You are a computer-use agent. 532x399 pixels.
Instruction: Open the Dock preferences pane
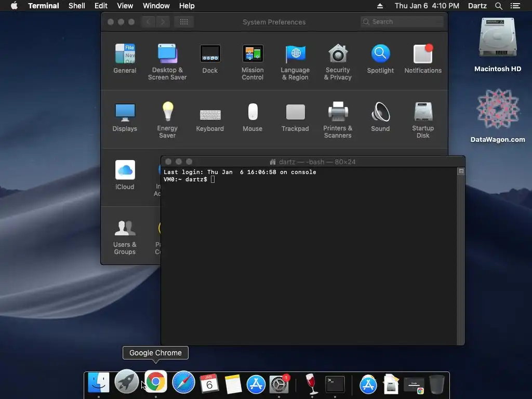pyautogui.click(x=210, y=58)
